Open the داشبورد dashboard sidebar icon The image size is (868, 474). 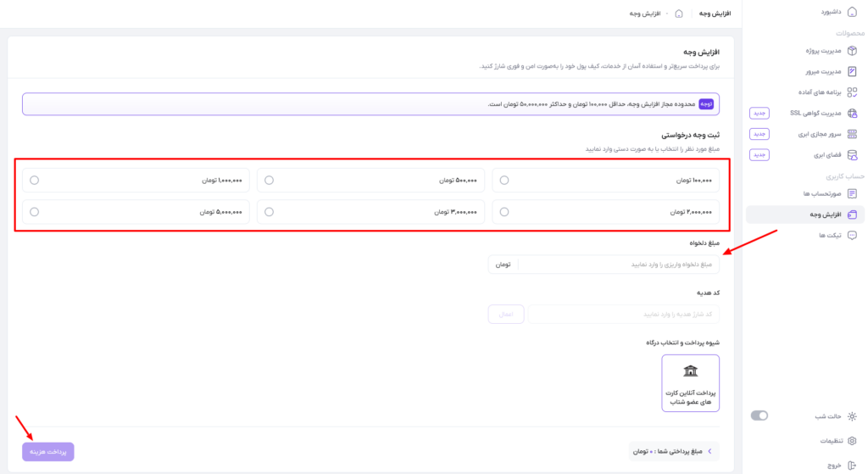(852, 12)
